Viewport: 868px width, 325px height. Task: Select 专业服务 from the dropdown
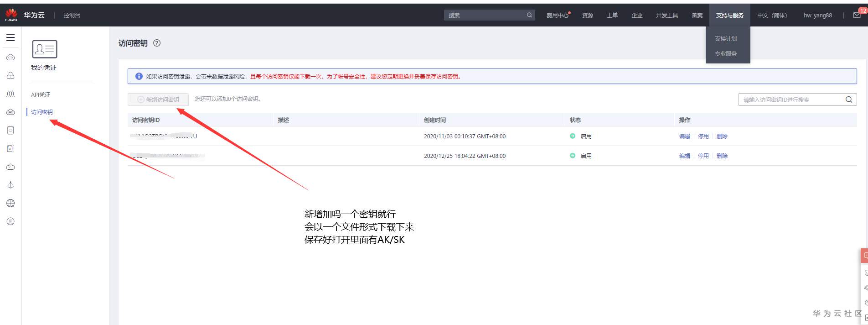[x=726, y=54]
